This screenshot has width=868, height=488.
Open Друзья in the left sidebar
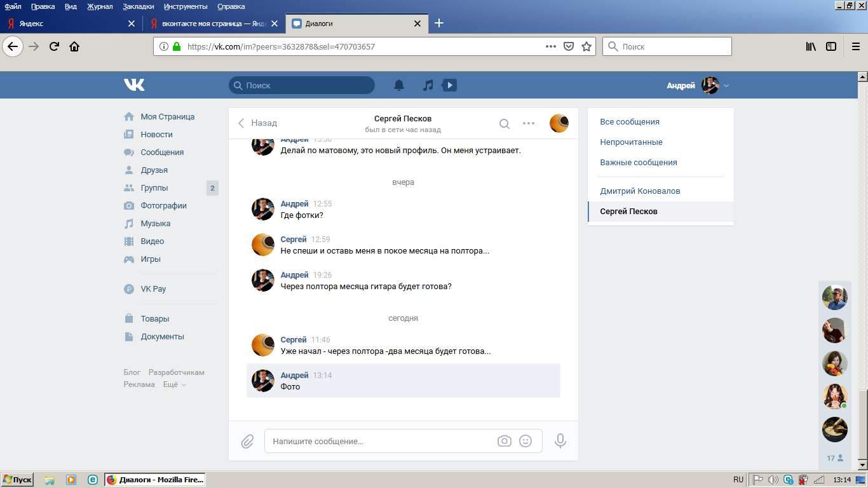154,170
